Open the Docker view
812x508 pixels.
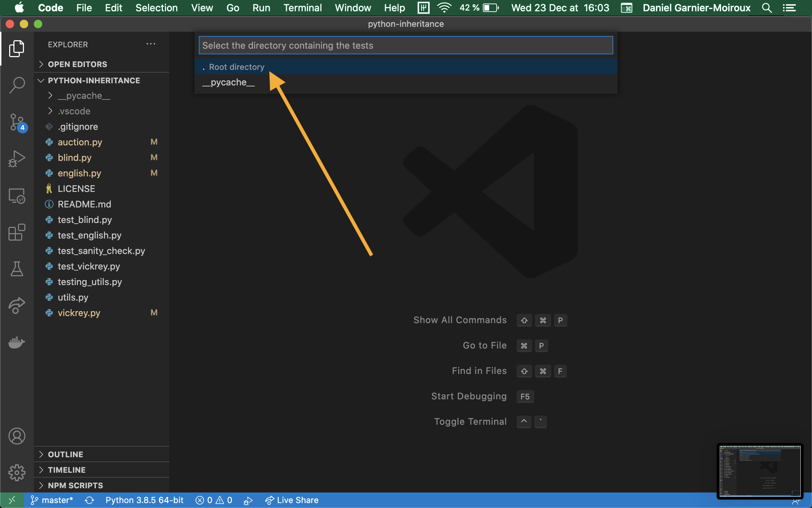point(17,343)
